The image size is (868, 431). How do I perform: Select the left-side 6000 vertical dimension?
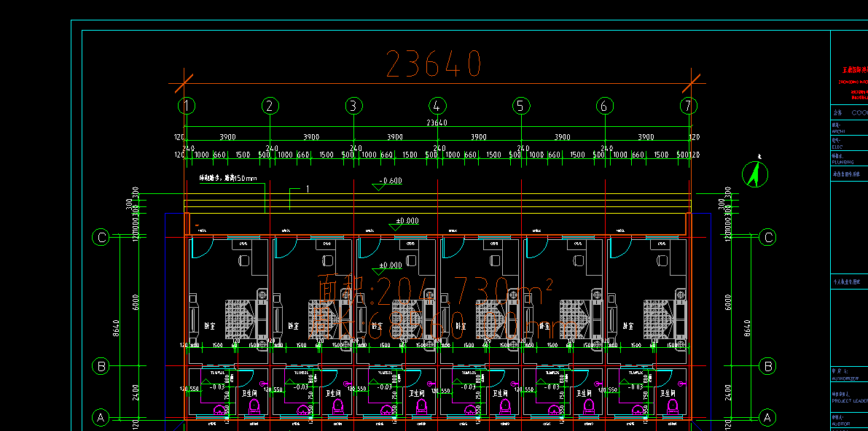pyautogui.click(x=136, y=303)
